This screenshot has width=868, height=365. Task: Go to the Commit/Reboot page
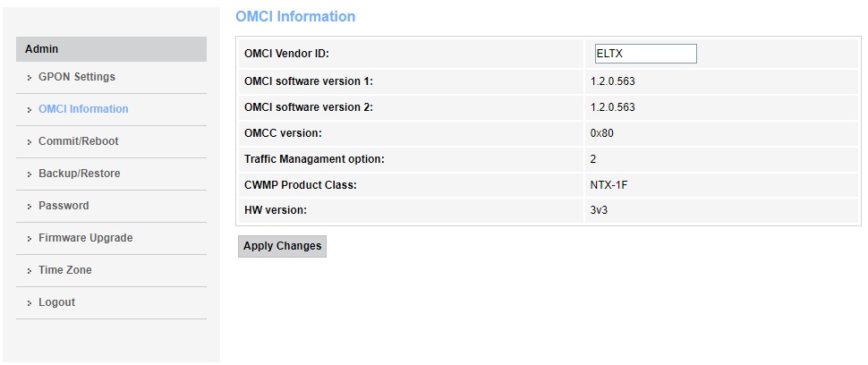78,141
